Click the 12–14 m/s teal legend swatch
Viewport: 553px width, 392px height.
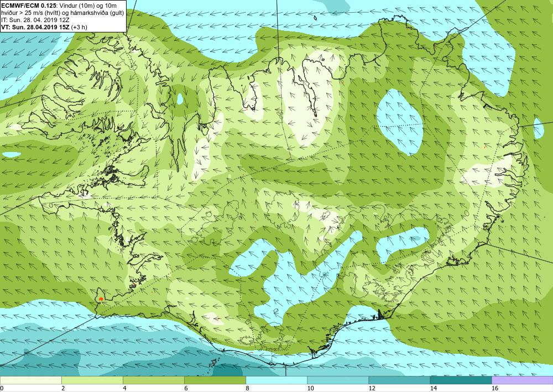pyautogui.click(x=399, y=380)
